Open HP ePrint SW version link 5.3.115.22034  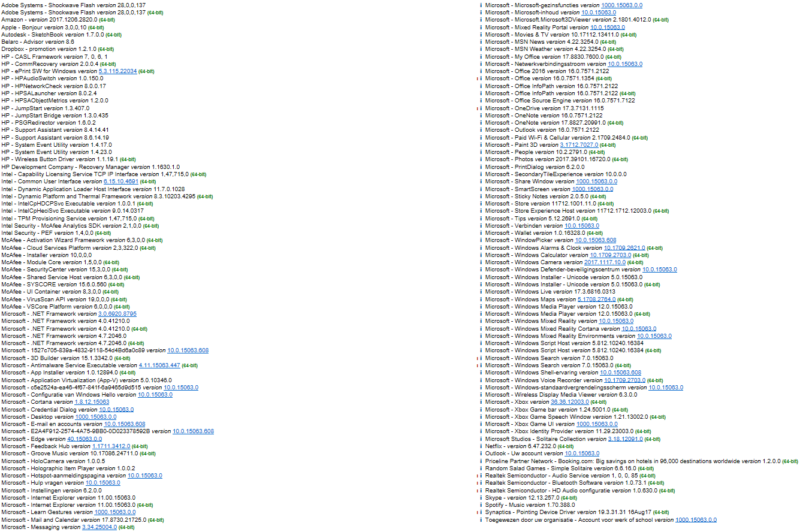point(118,71)
